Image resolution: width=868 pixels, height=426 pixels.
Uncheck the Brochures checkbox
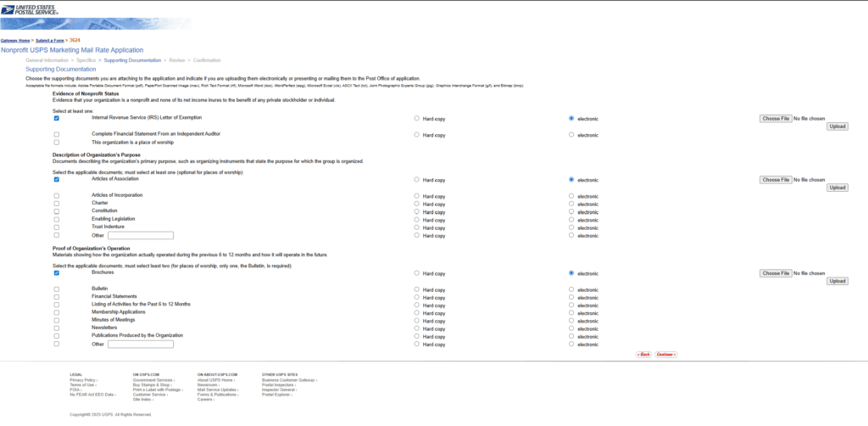[57, 273]
